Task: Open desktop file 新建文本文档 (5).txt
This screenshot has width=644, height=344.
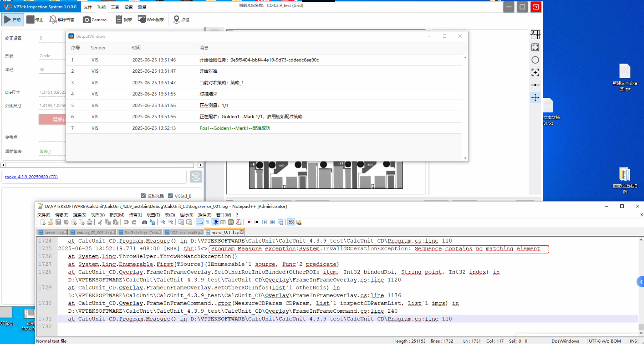Action: (625, 77)
